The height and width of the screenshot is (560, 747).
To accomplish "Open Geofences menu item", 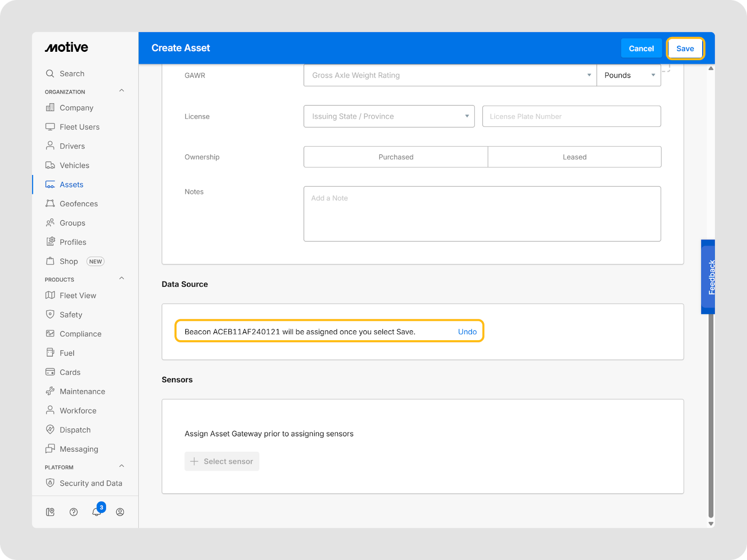I will pyautogui.click(x=78, y=203).
